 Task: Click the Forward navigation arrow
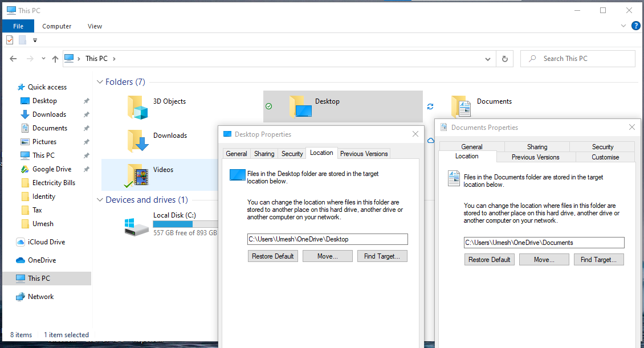[x=30, y=59]
